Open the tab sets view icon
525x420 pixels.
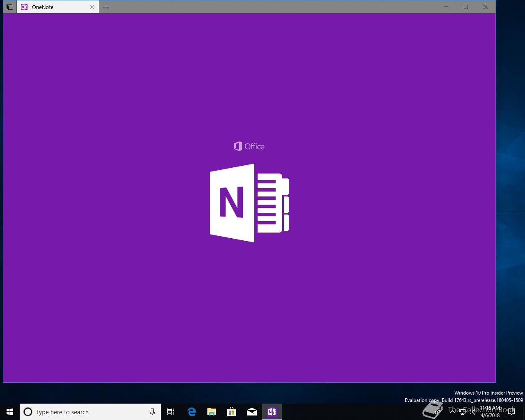pyautogui.click(x=10, y=7)
